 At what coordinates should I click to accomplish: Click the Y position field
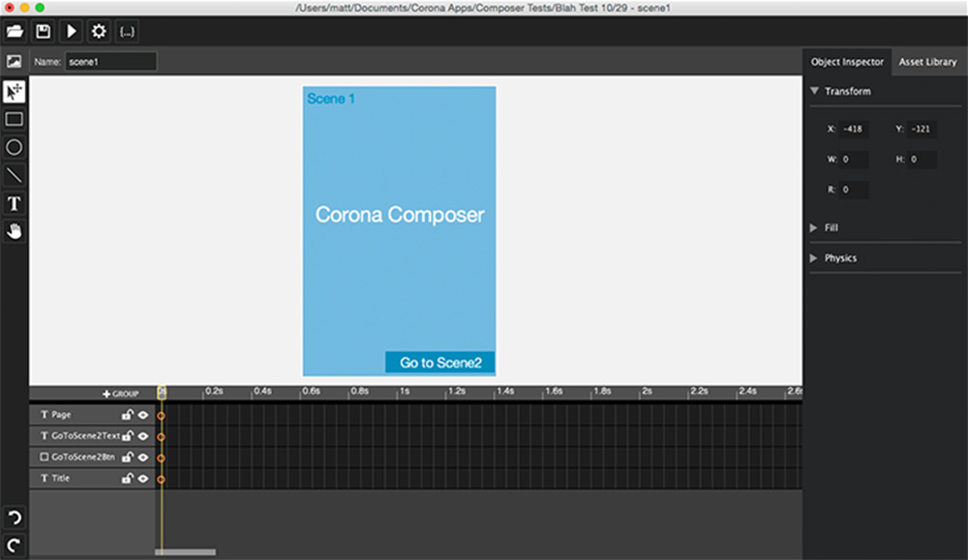point(922,129)
